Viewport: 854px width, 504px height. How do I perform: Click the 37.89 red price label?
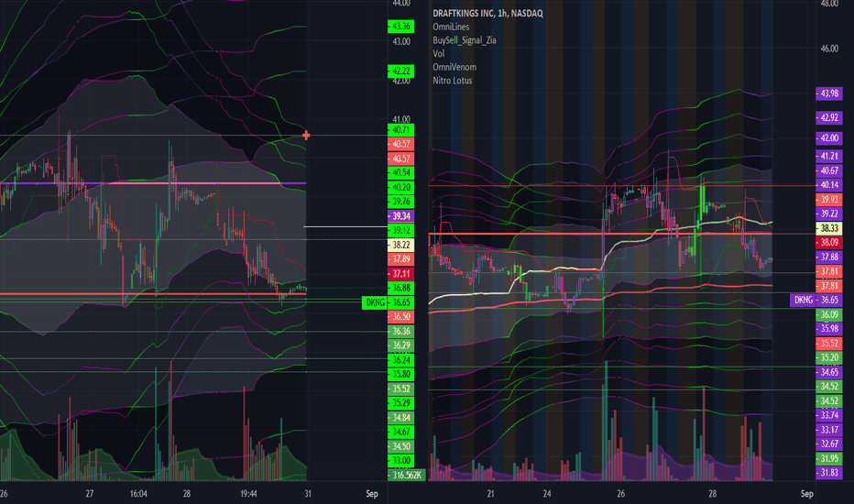pyautogui.click(x=400, y=259)
